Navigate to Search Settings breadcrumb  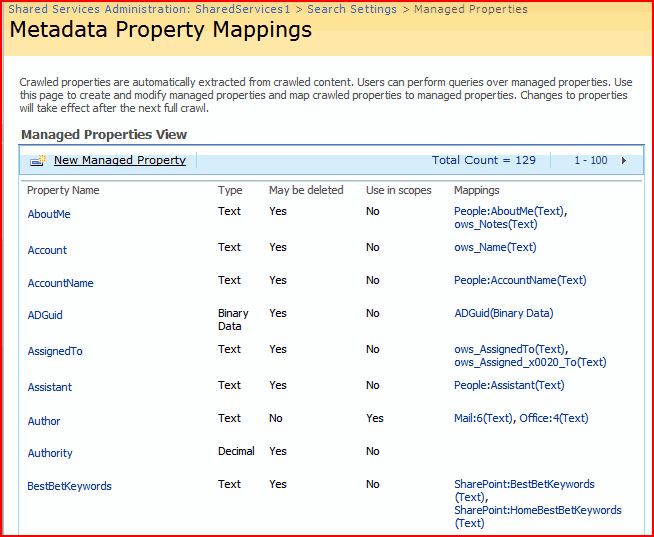[x=353, y=9]
